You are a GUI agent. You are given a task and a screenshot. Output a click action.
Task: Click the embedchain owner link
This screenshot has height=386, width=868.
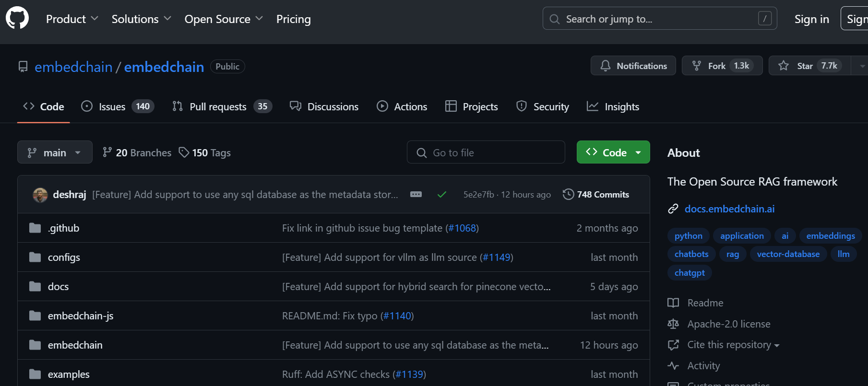[x=73, y=67]
